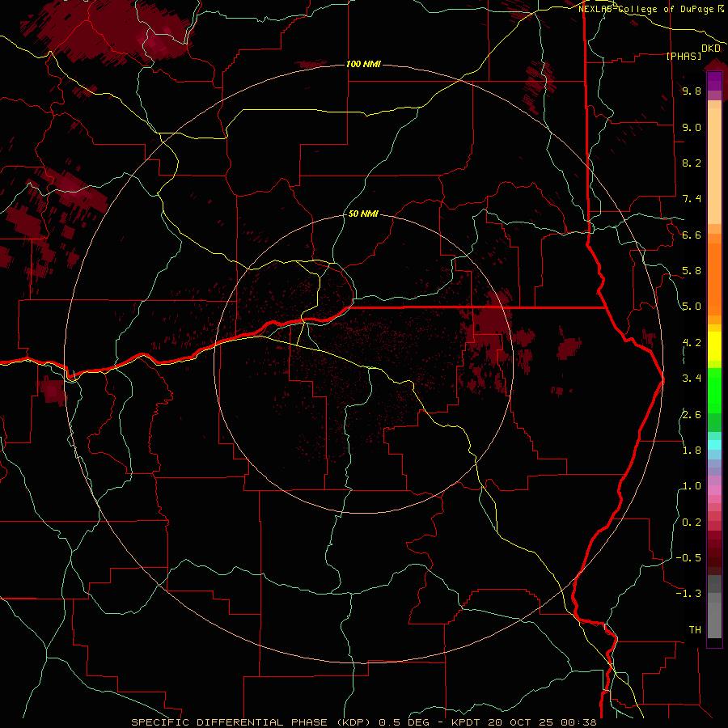The height and width of the screenshot is (728, 728).
Task: Click the 9.8 value on the color scale
Action: coord(692,91)
